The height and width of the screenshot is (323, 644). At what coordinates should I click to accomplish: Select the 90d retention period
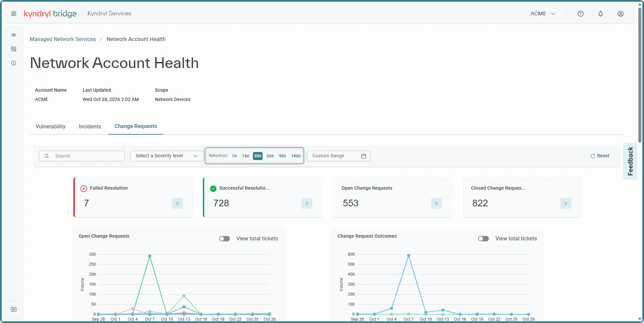[282, 156]
